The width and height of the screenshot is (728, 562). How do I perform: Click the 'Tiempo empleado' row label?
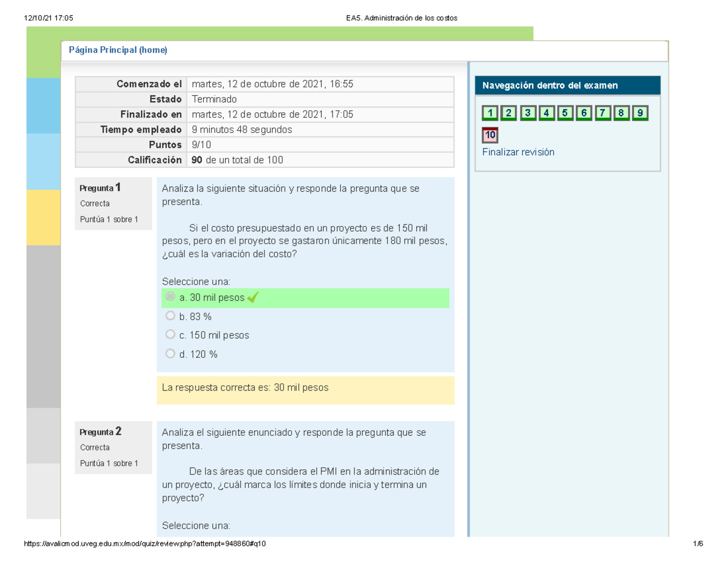click(x=141, y=130)
